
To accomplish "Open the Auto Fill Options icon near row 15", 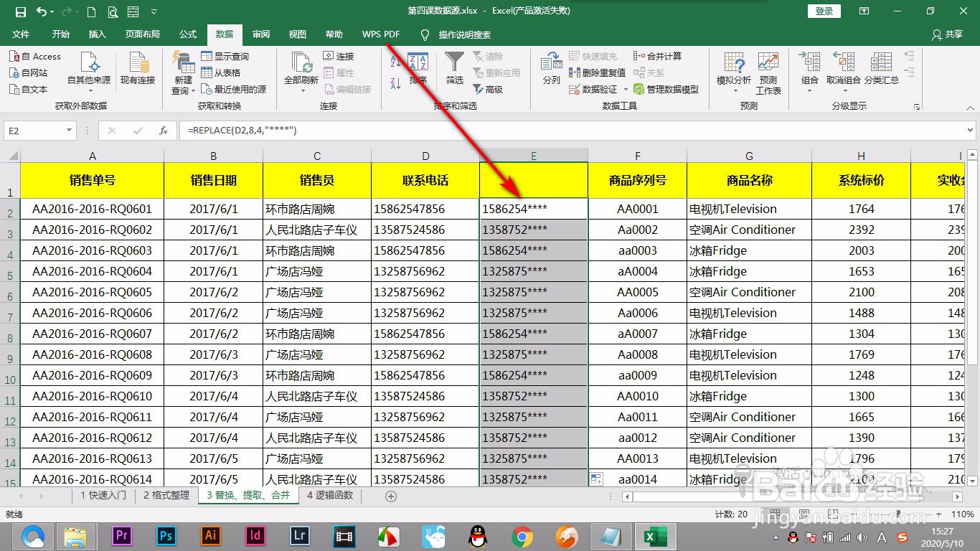I will pyautogui.click(x=596, y=479).
